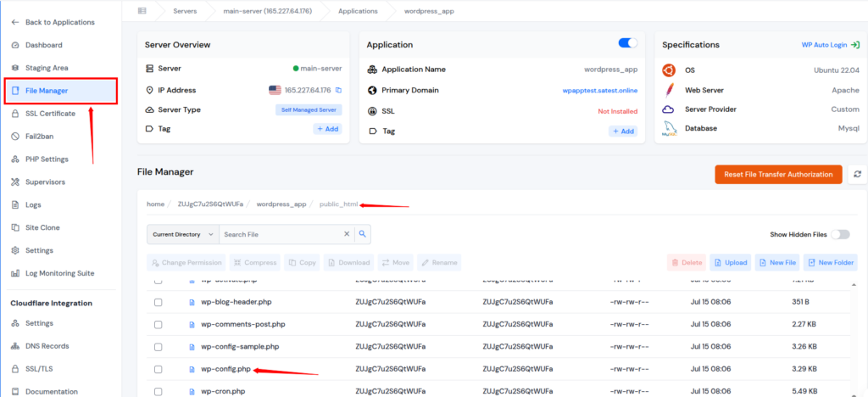Click the Copy button in file toolbar
Viewport: 868px width, 397px height.
click(303, 262)
